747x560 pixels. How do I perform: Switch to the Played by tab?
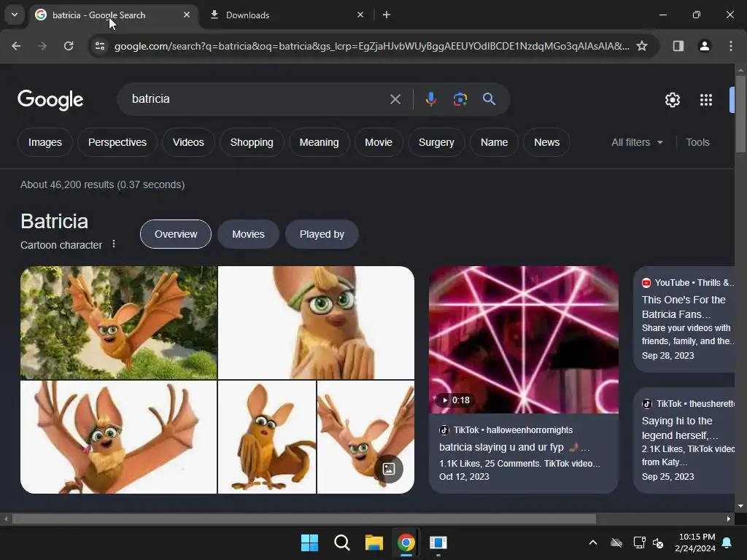[x=322, y=234]
